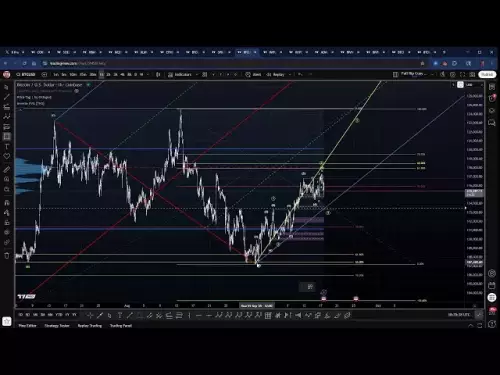Open the Pine Editor tab

[x=27, y=326]
